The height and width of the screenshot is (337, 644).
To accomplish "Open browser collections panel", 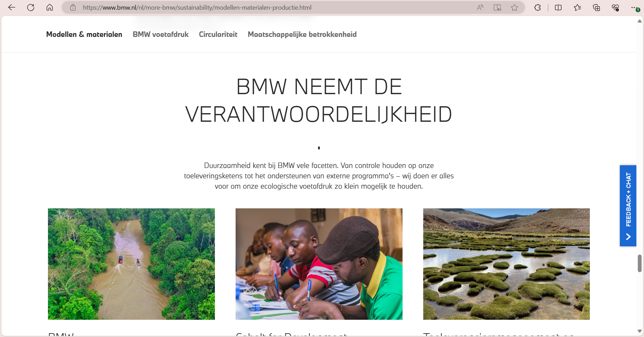I will (x=596, y=8).
